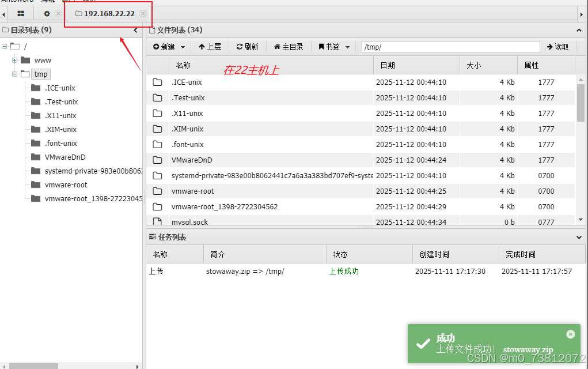Click folder icon of .font-unix row
This screenshot has height=369, width=588.
click(x=157, y=145)
